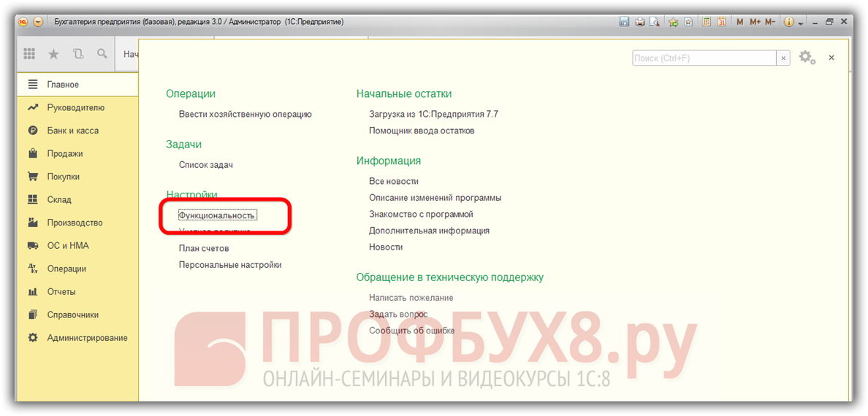Click the Информация heading
This screenshot has height=416, width=868.
pos(389,161)
